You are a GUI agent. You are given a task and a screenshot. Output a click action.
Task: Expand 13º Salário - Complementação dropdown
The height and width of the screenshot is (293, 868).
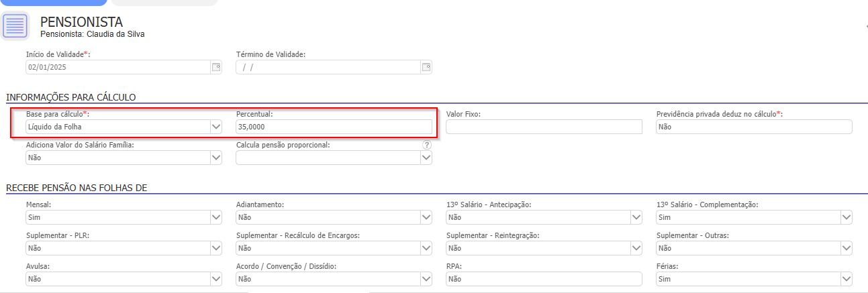(x=847, y=217)
